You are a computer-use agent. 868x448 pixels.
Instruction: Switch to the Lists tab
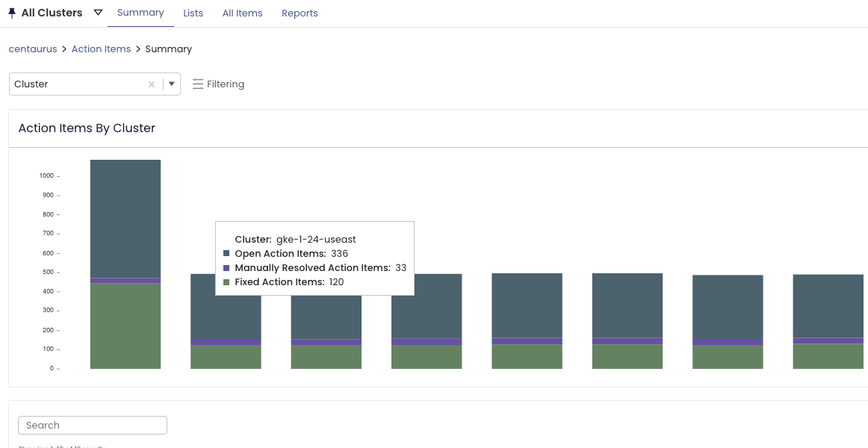[193, 13]
